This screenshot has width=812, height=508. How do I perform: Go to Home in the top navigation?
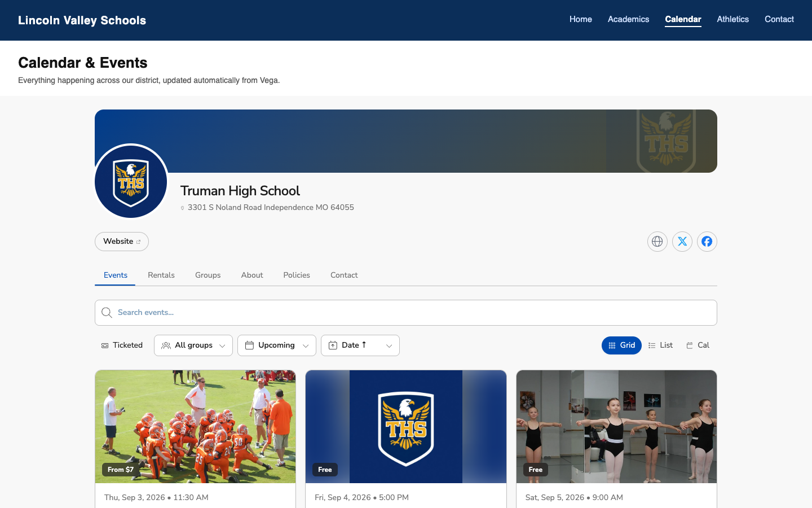(581, 19)
